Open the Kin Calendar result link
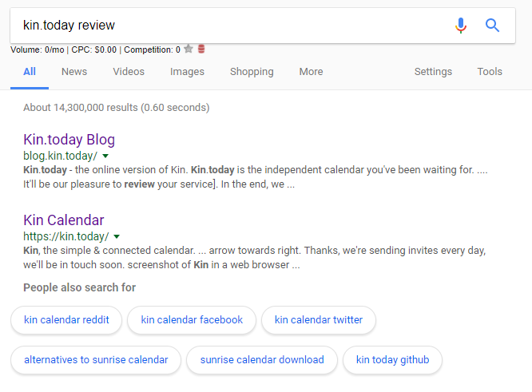 (x=63, y=220)
